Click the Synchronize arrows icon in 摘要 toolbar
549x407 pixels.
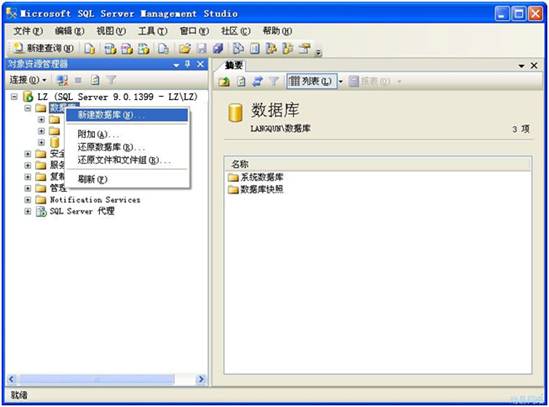pos(257,82)
